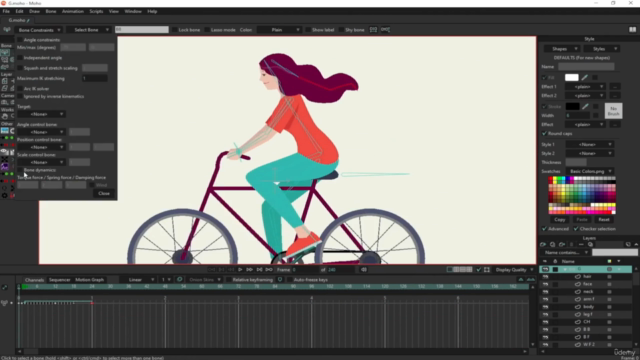Enable the Bone dynamics checkbox

pyautogui.click(x=20, y=170)
